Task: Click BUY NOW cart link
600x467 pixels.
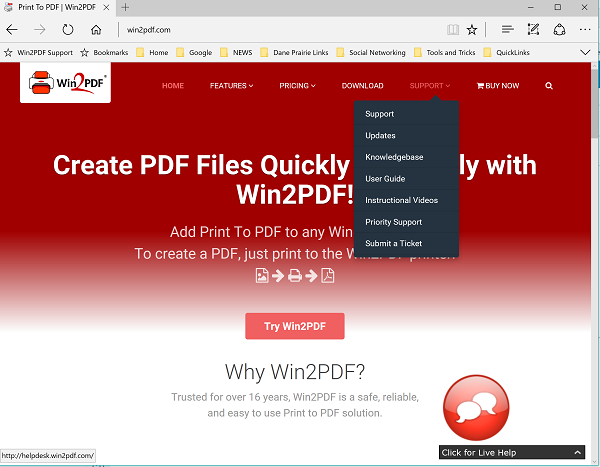Action: point(498,86)
